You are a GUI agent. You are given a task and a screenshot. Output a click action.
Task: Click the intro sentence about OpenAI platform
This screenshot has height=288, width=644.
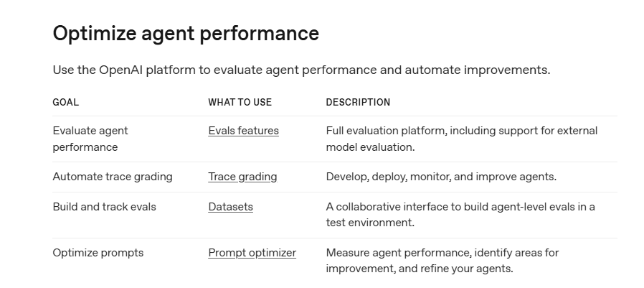pyautogui.click(x=301, y=70)
